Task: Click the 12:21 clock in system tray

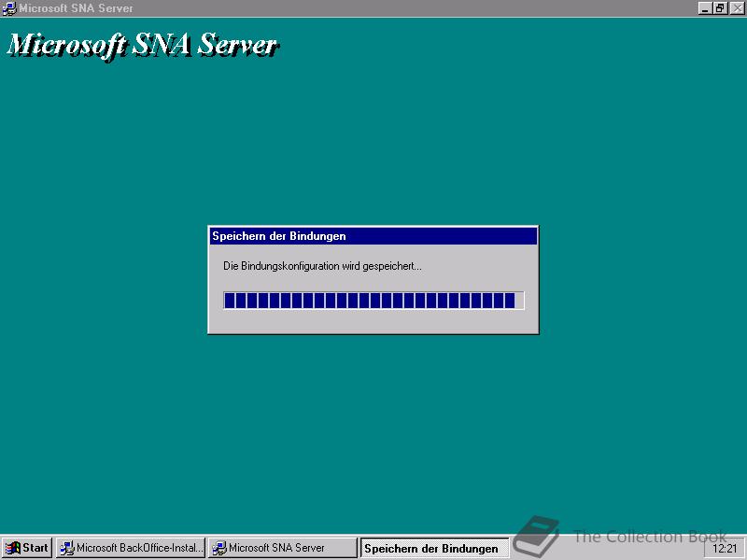Action: pos(725,549)
